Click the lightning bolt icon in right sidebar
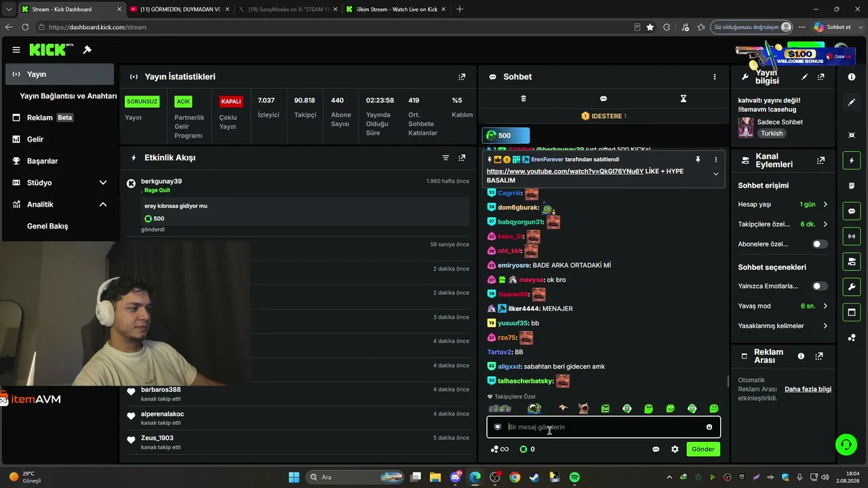The height and width of the screenshot is (488, 868). (852, 161)
